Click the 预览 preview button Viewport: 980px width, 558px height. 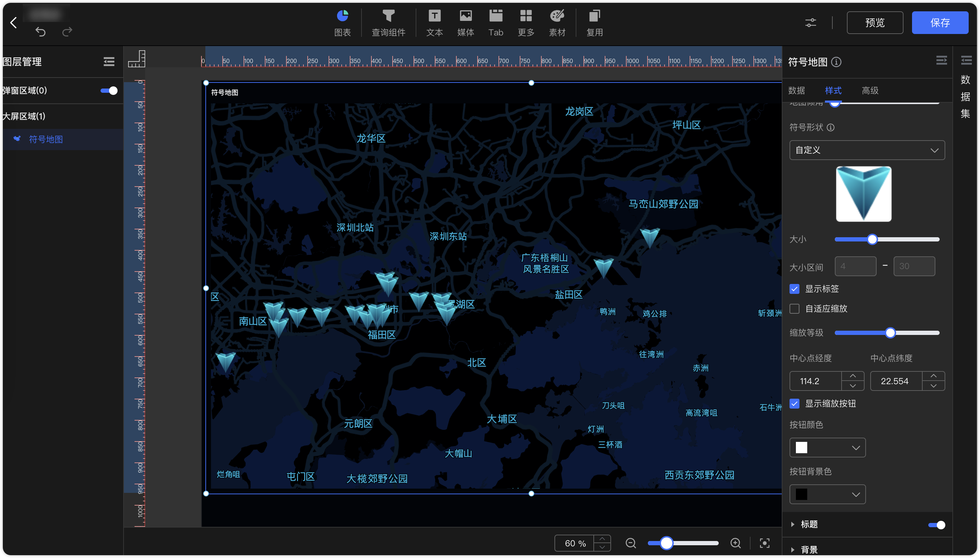click(874, 23)
